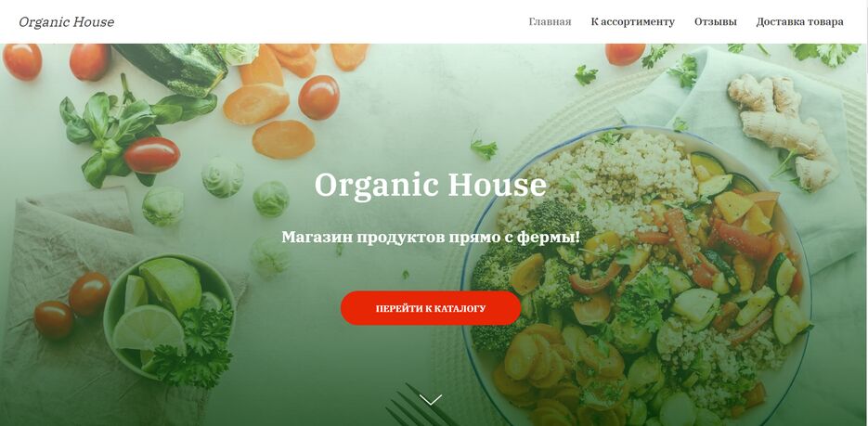Click the scroll-down chevron arrow

pos(431,399)
